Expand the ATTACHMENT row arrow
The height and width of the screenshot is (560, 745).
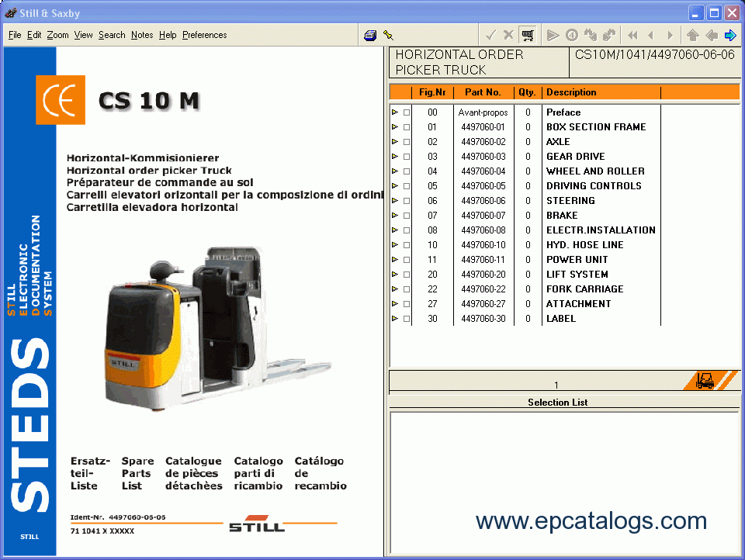click(395, 303)
